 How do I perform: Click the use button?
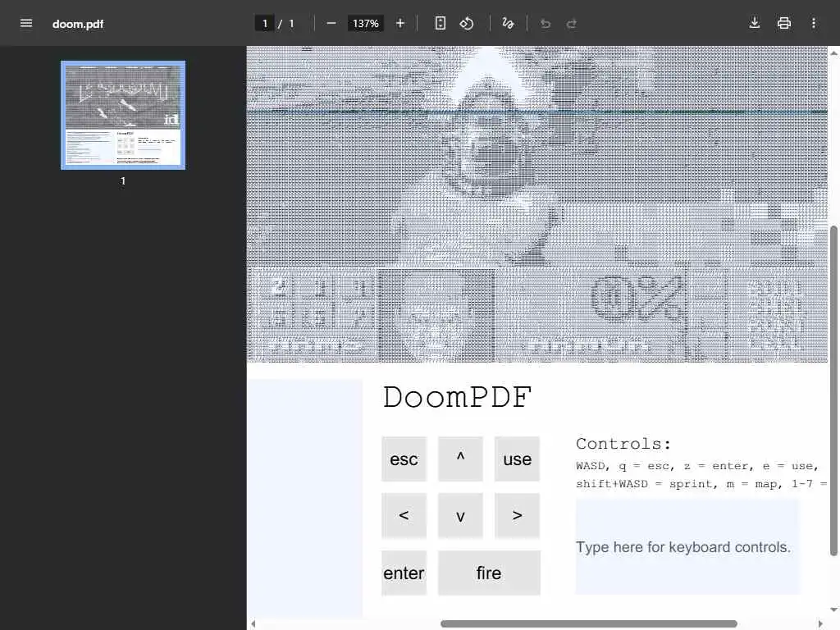click(x=517, y=459)
